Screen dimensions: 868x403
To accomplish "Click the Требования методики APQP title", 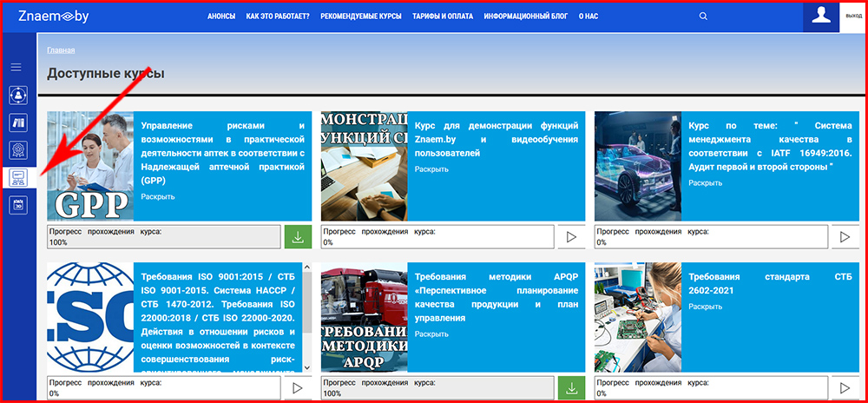I will pos(496,297).
